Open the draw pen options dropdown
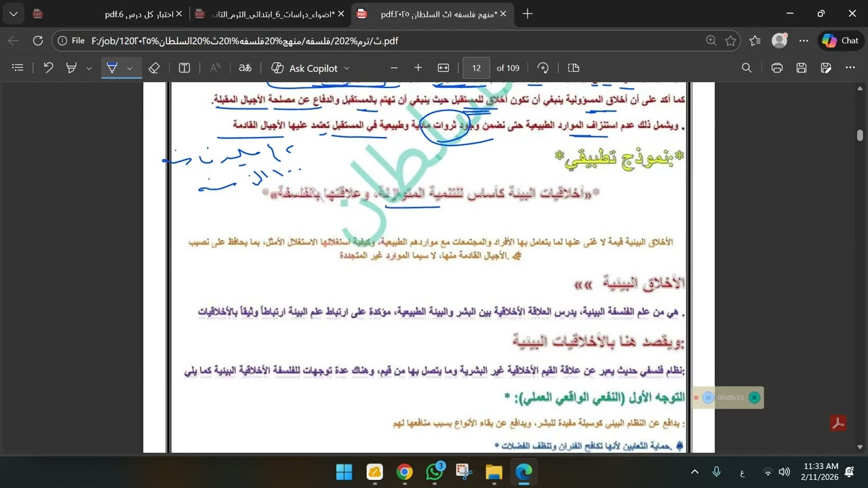 coord(130,68)
